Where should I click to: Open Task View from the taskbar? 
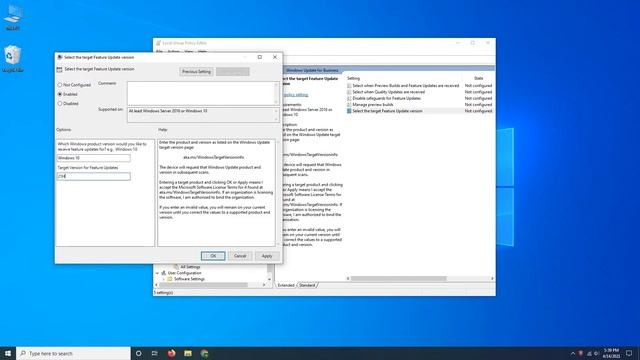(x=155, y=353)
